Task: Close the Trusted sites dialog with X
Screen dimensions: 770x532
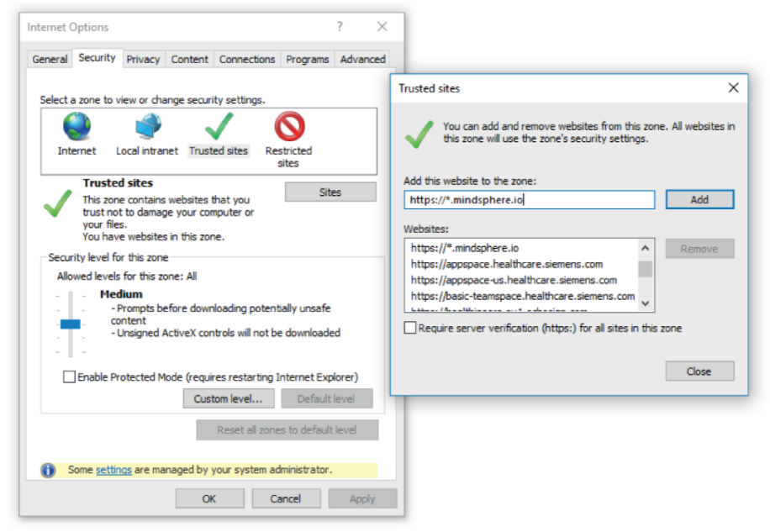Action: coord(733,88)
